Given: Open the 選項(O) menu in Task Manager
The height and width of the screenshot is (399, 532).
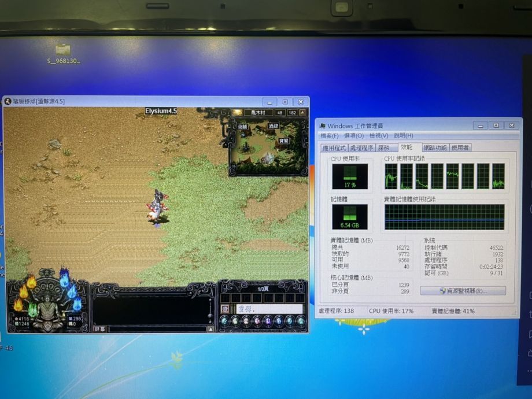Looking at the screenshot, I should click(353, 136).
